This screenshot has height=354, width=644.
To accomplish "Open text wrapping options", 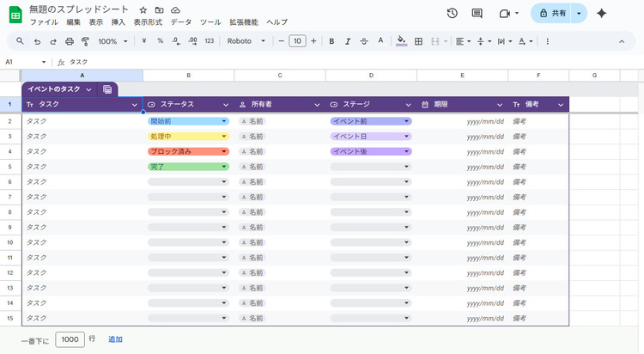I will (505, 41).
